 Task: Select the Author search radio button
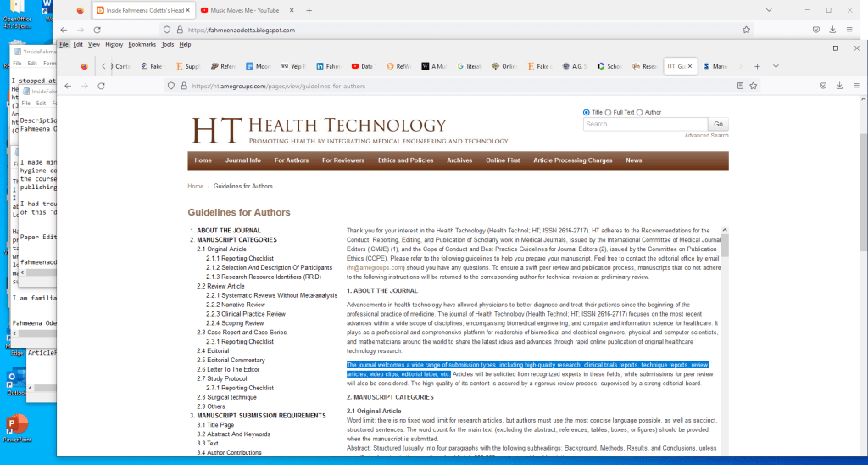[x=639, y=113]
